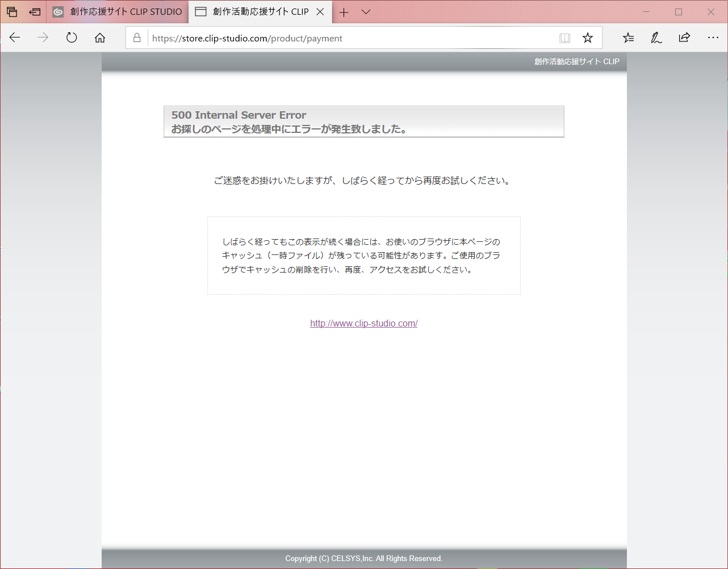Open the Add notes pen icon
The height and width of the screenshot is (569, 728).
click(x=656, y=38)
